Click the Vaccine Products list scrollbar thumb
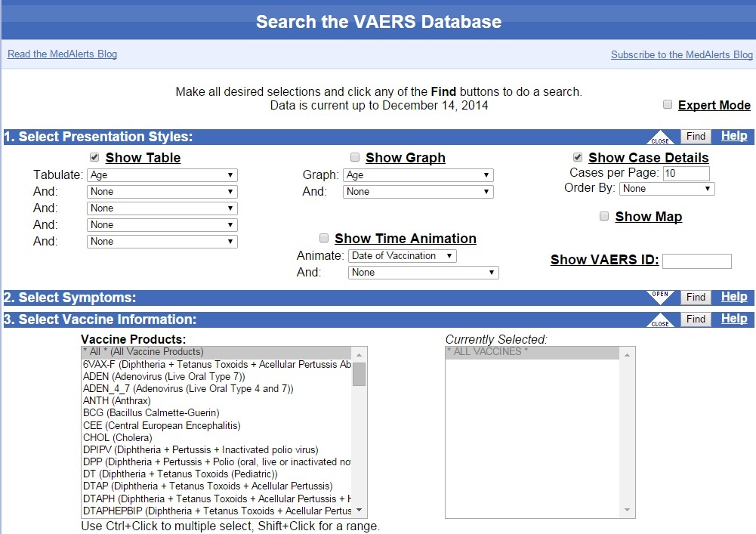Image resolution: width=756 pixels, height=534 pixels. click(359, 375)
